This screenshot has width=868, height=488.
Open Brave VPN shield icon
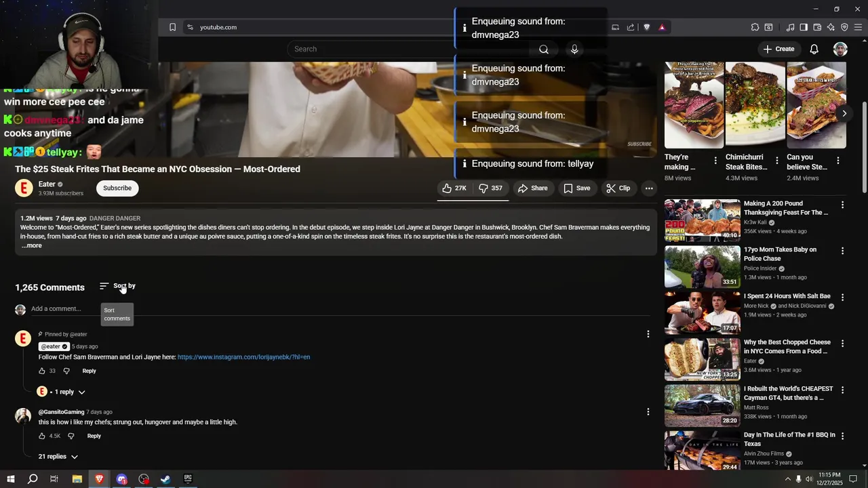(844, 27)
